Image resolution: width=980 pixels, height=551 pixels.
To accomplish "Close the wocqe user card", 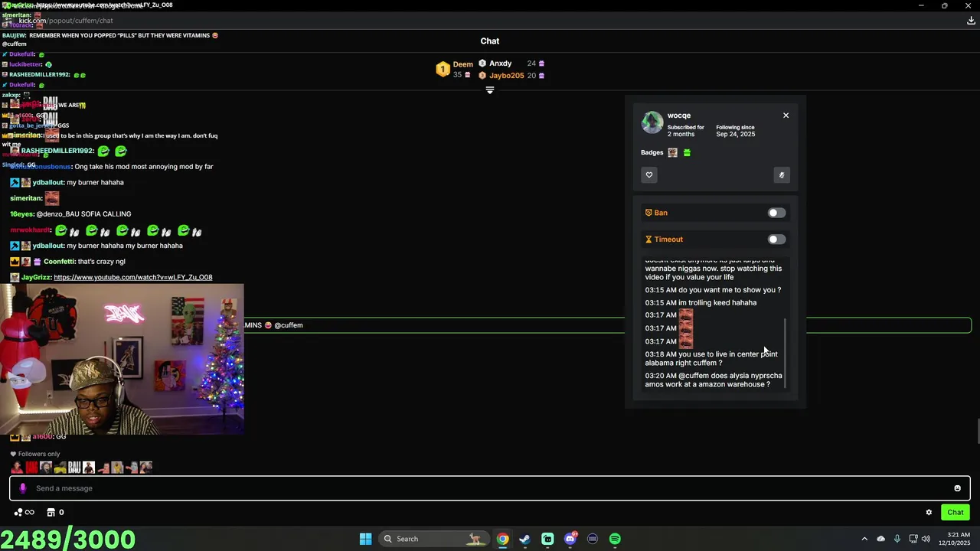I will coord(786,116).
